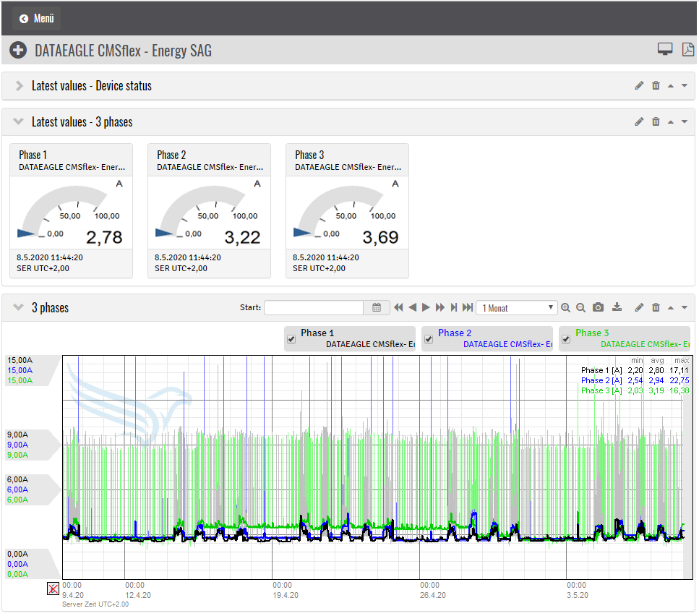699x616 pixels.
Task: Step the chart one period forward
Action: 426,307
